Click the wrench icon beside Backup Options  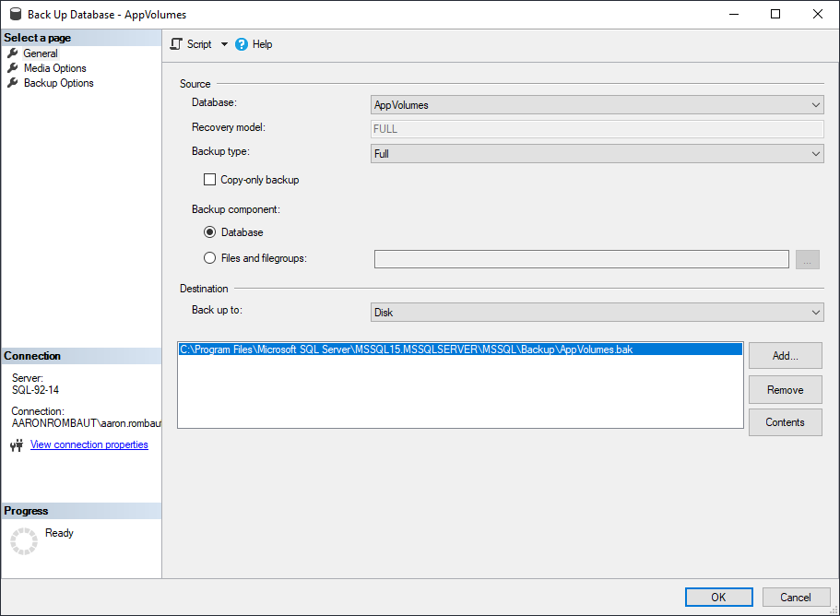click(x=13, y=83)
